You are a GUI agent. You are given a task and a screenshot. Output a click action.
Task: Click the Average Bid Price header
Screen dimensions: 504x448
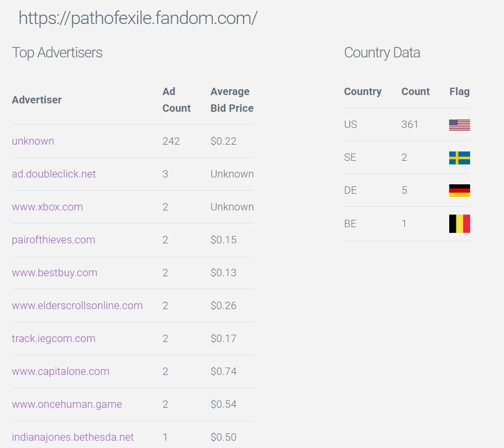tap(232, 100)
